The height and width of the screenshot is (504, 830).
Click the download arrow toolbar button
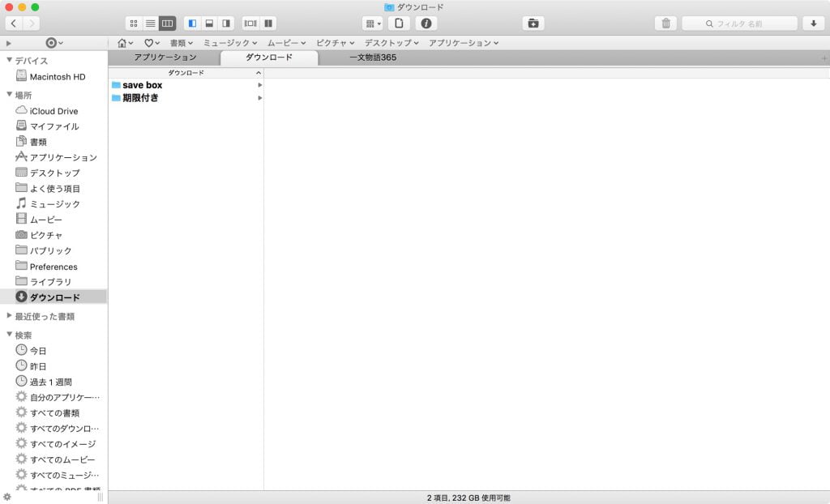[814, 23]
